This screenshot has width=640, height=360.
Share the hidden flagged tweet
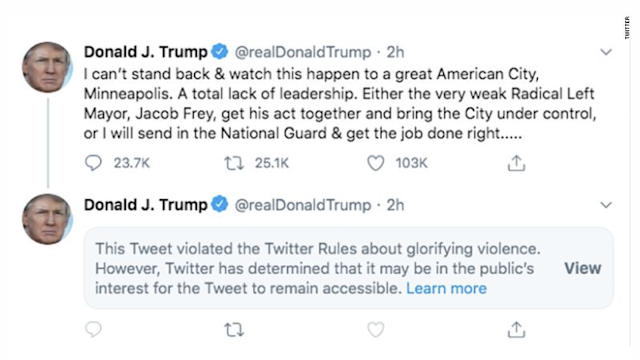(516, 330)
